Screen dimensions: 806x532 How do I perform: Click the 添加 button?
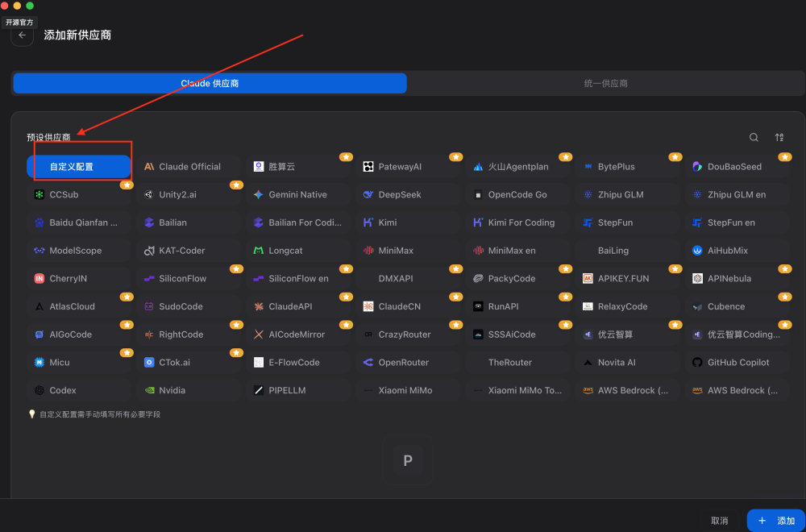[775, 521]
